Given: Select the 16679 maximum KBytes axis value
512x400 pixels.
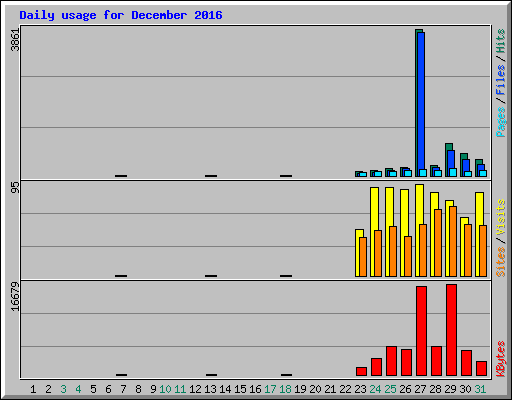Looking at the screenshot, I should 15,297.
